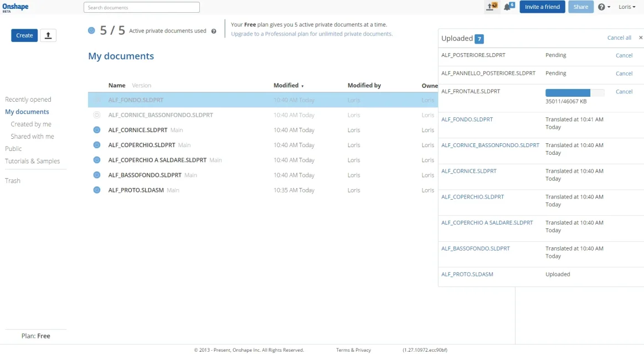Viewport: 644px width, 354px height.
Task: Click the blue icon beside ALF_PROTO.SLDASM
Action: (97, 190)
